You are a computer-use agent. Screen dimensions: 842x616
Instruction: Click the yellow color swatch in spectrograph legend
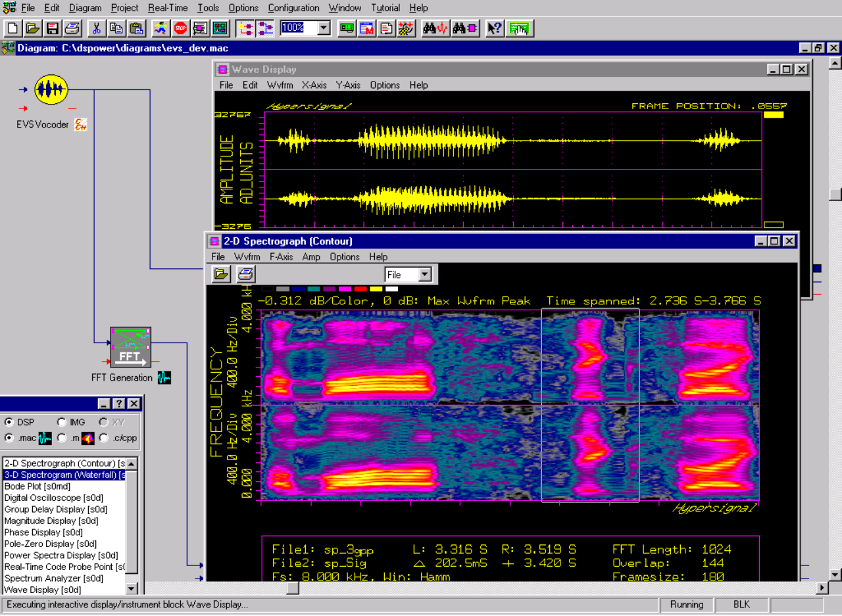tap(376, 289)
